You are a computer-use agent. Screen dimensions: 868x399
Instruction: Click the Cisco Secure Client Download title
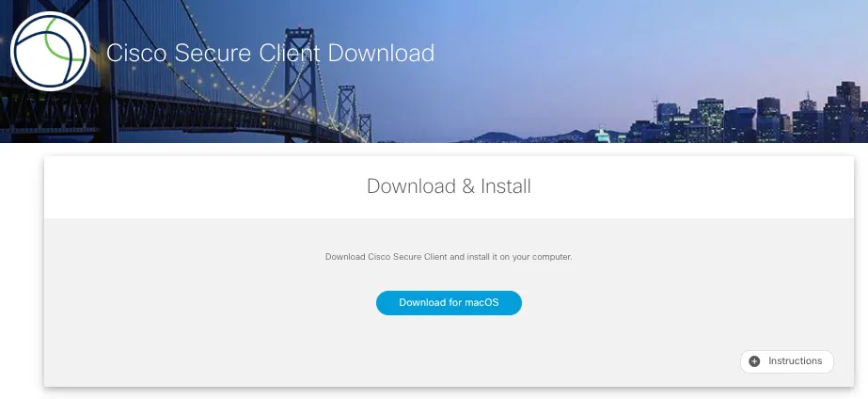270,54
